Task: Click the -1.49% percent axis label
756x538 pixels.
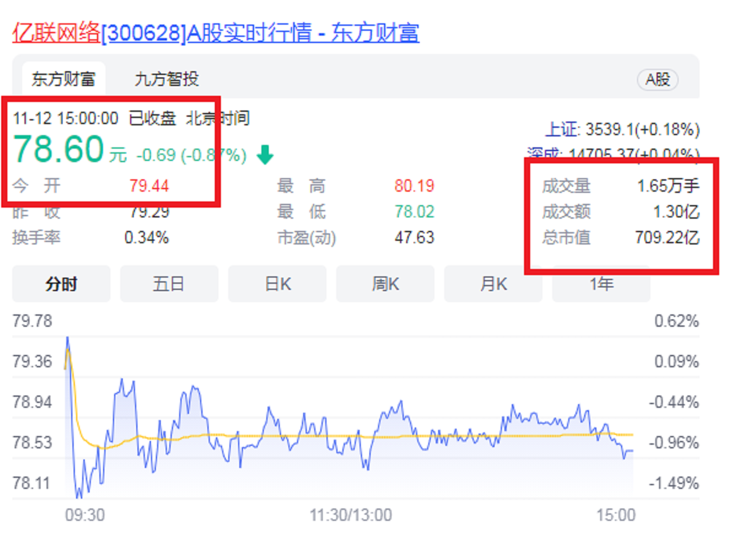Action: coord(674,483)
